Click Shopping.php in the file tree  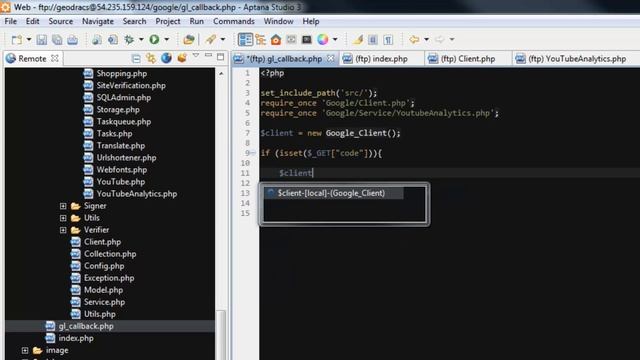click(x=121, y=73)
